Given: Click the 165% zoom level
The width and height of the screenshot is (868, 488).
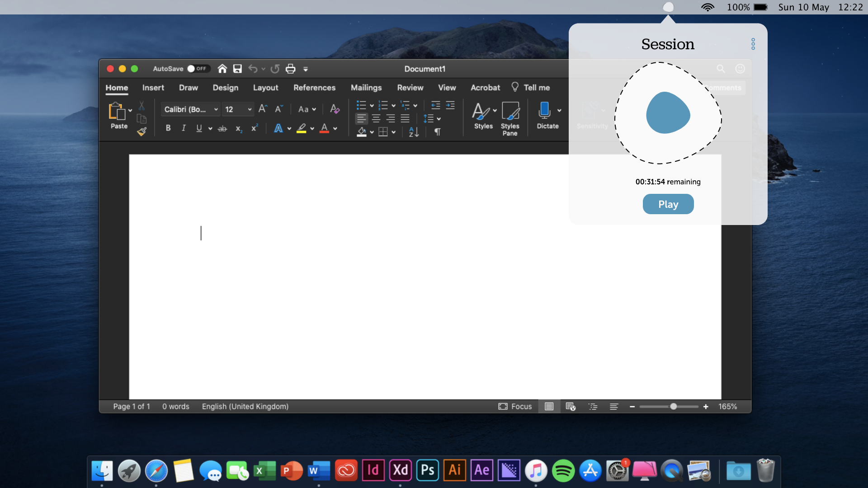Looking at the screenshot, I should (728, 407).
